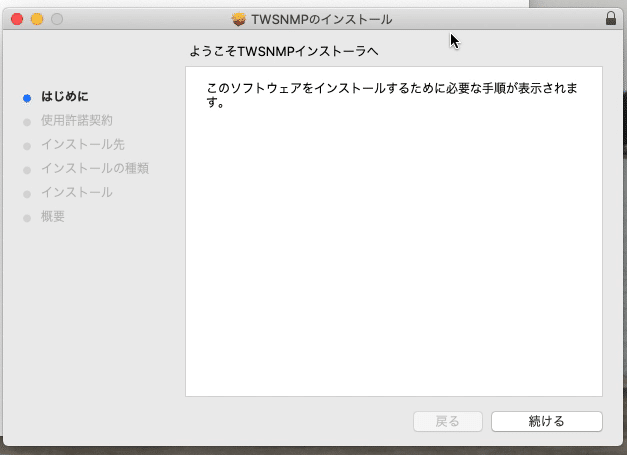Click the TWSNMPのインストール window title
This screenshot has height=455, width=627.
point(321,19)
